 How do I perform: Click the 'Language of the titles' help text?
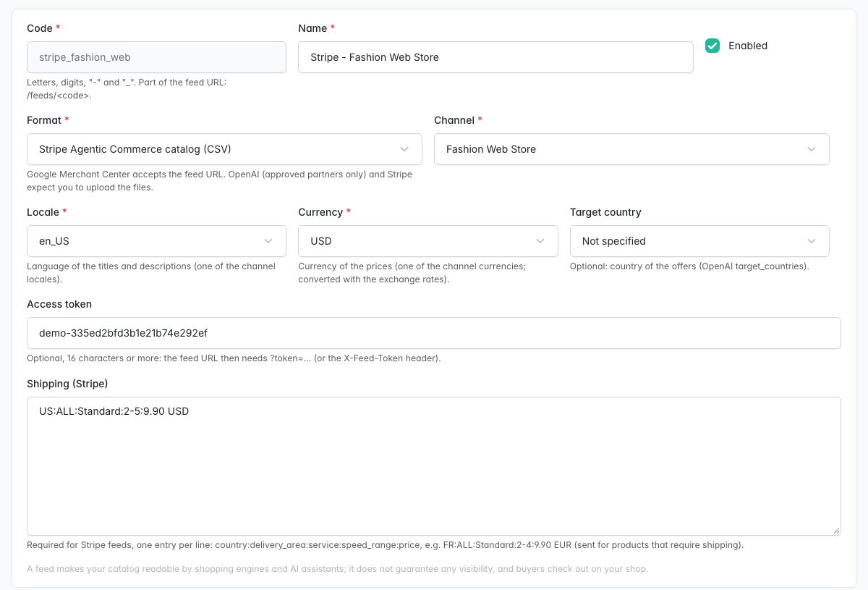pos(151,272)
